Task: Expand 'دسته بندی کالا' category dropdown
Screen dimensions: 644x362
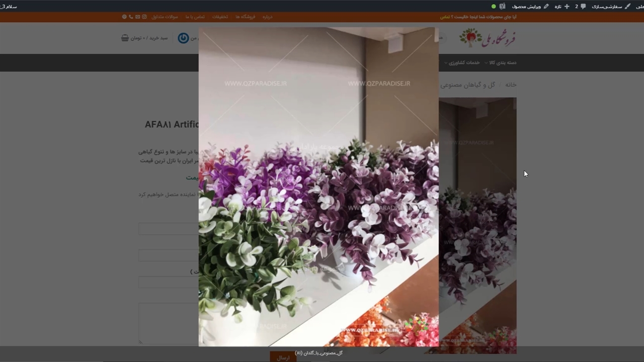Action: 500,63
